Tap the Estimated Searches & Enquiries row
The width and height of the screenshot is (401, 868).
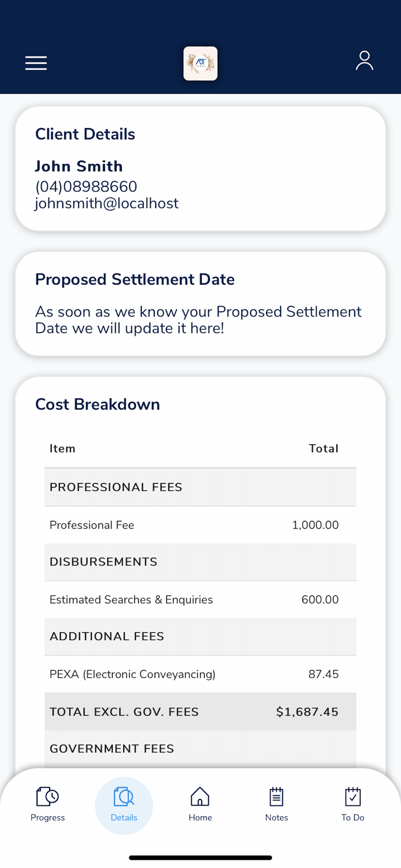tap(200, 600)
